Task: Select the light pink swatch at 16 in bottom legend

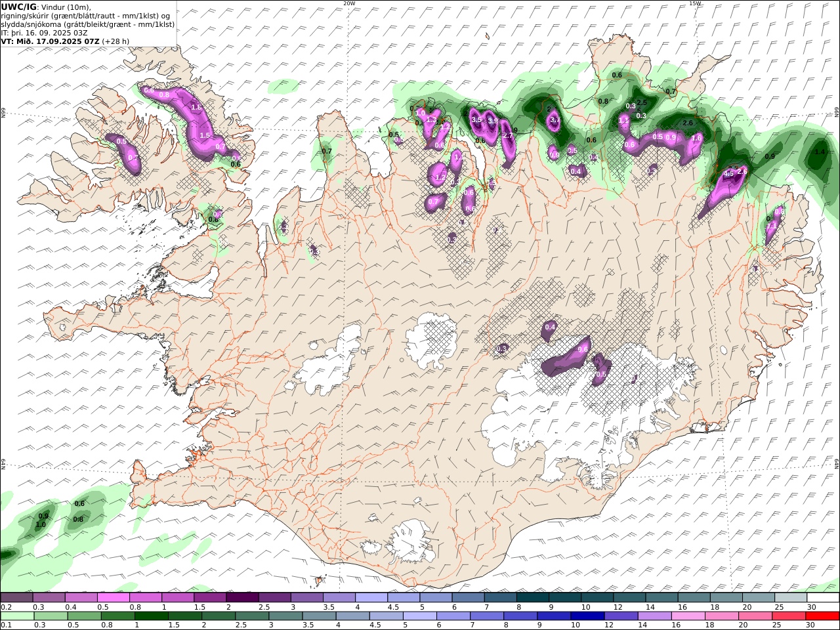Action: pos(688,616)
